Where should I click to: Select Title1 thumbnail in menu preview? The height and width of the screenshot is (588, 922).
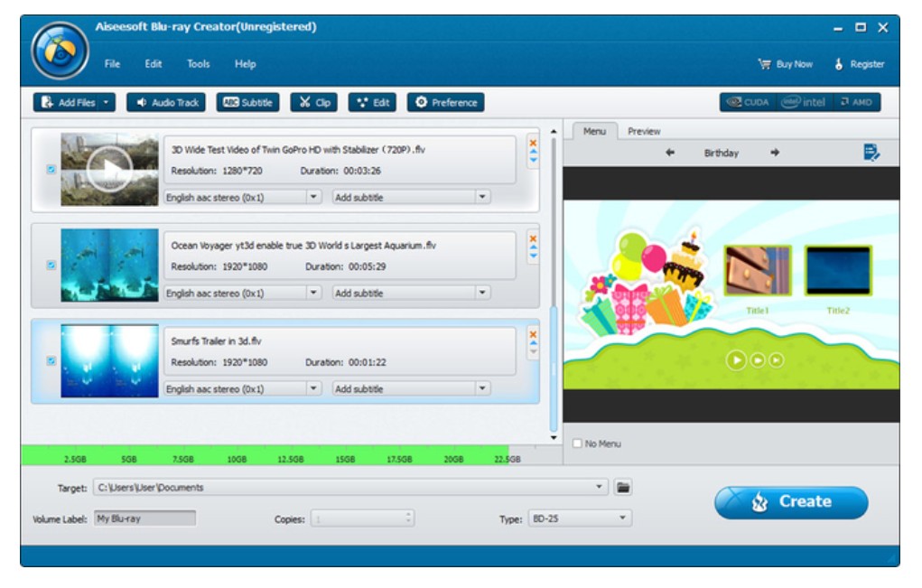758,270
